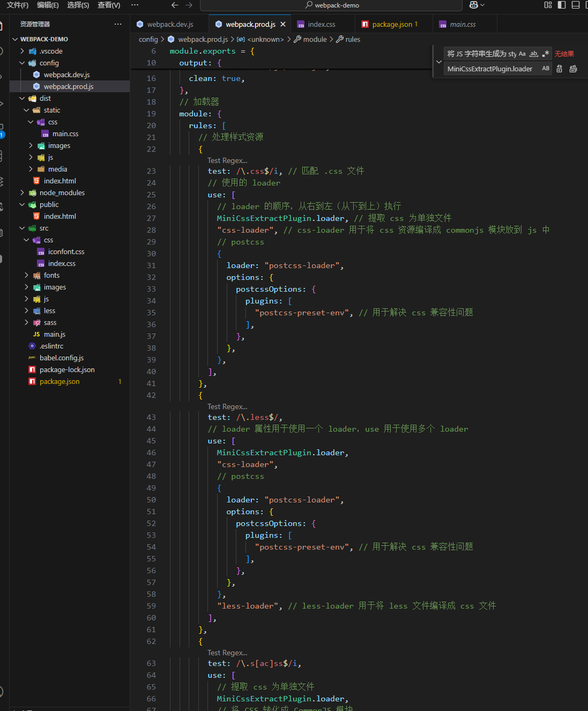Viewport: 588px width, 711px height.
Task: Click the Replace single match icon
Action: click(x=560, y=69)
